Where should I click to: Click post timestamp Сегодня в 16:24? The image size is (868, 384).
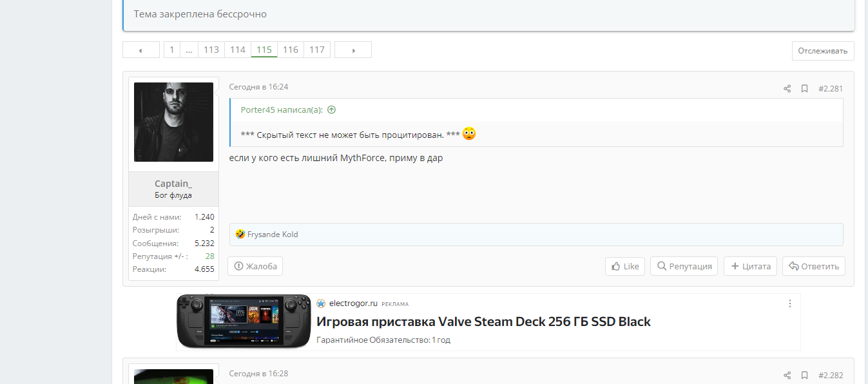[x=259, y=86]
